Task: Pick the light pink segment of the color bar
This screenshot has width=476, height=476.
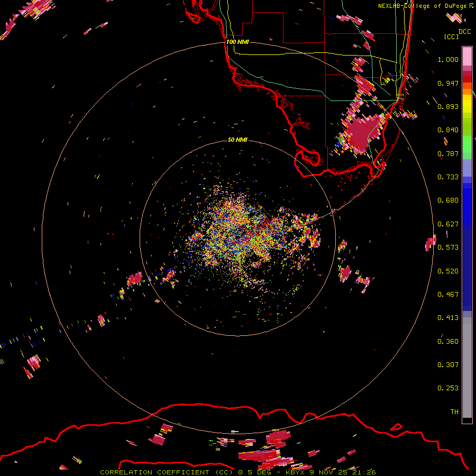Action: [467, 57]
